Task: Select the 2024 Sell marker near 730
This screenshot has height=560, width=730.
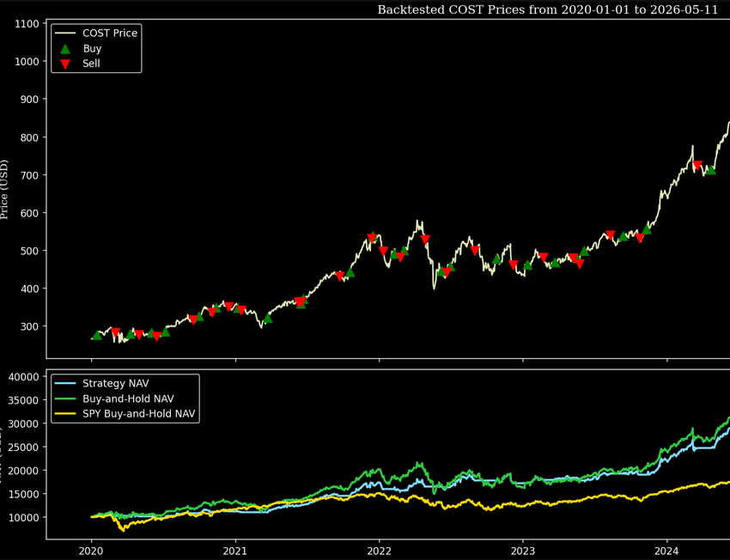Action: (697, 165)
